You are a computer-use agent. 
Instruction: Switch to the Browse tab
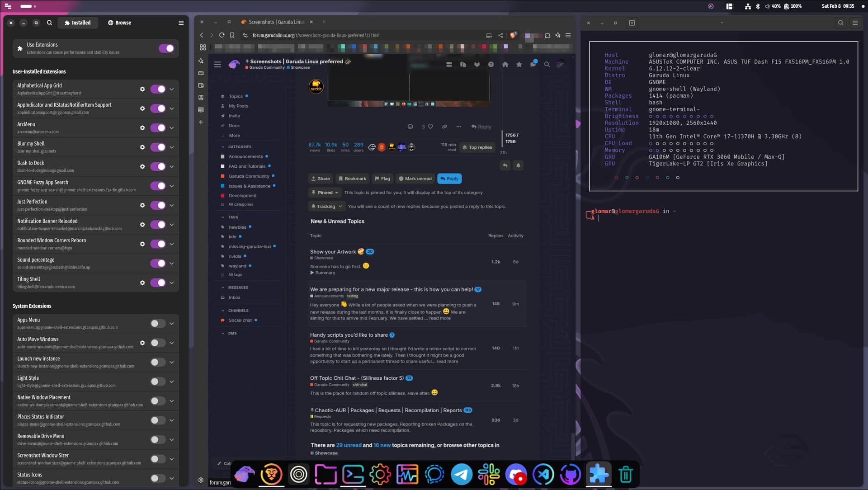(119, 23)
